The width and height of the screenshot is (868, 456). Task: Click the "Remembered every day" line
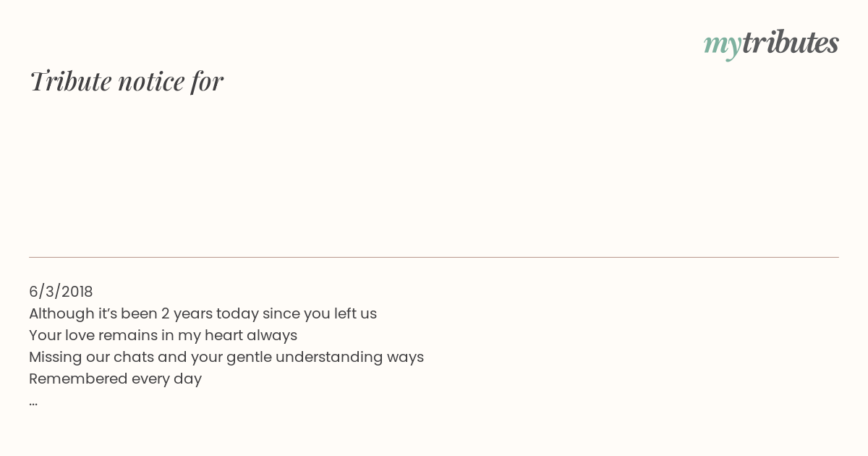pyautogui.click(x=115, y=379)
